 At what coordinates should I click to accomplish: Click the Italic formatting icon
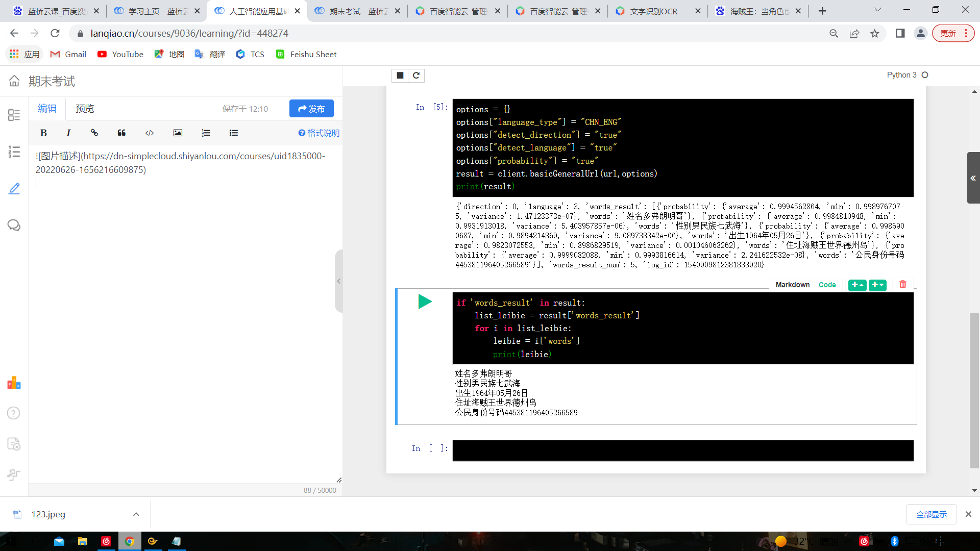pos(68,133)
